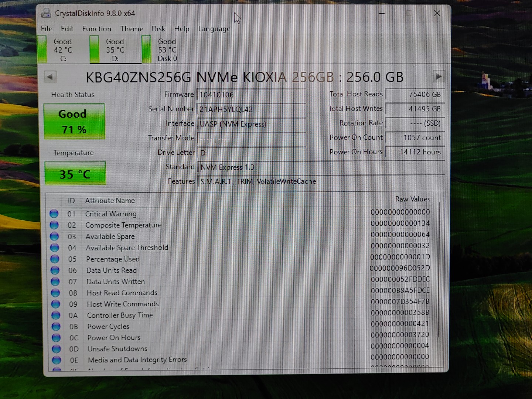Click status icon for Media and Data Integrity Errors
The width and height of the screenshot is (532, 399).
(x=57, y=360)
